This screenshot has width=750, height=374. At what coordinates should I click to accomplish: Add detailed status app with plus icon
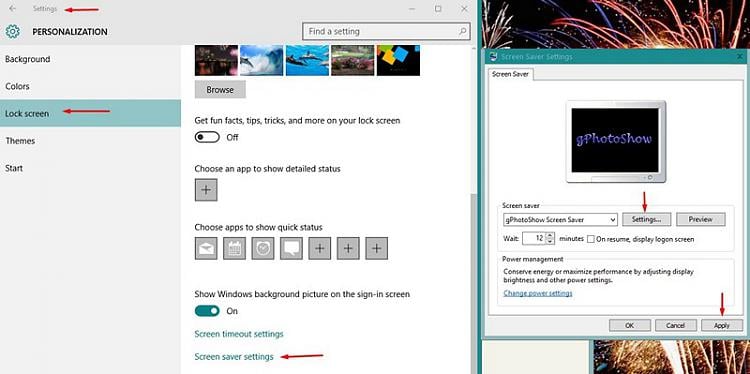pos(206,190)
